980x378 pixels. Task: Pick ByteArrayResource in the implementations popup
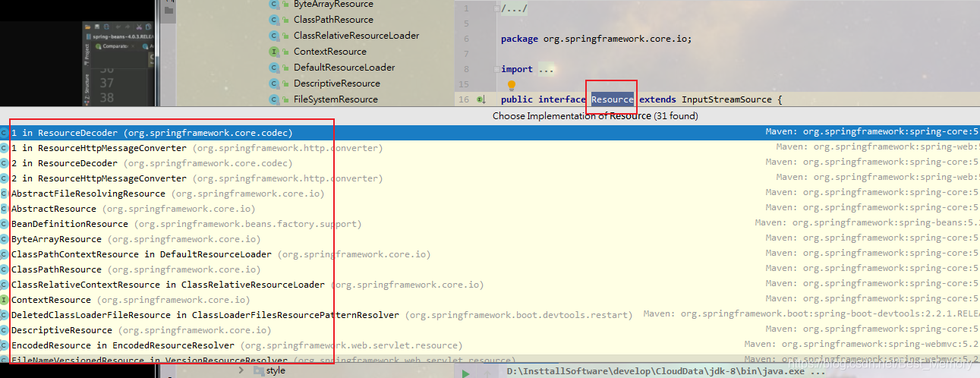point(490,239)
